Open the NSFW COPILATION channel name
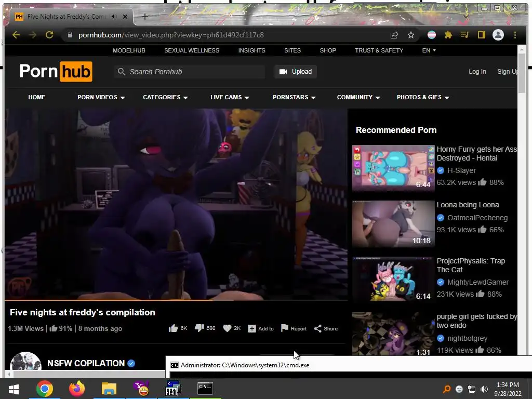Viewport: 532px width, 399px height. coord(86,363)
